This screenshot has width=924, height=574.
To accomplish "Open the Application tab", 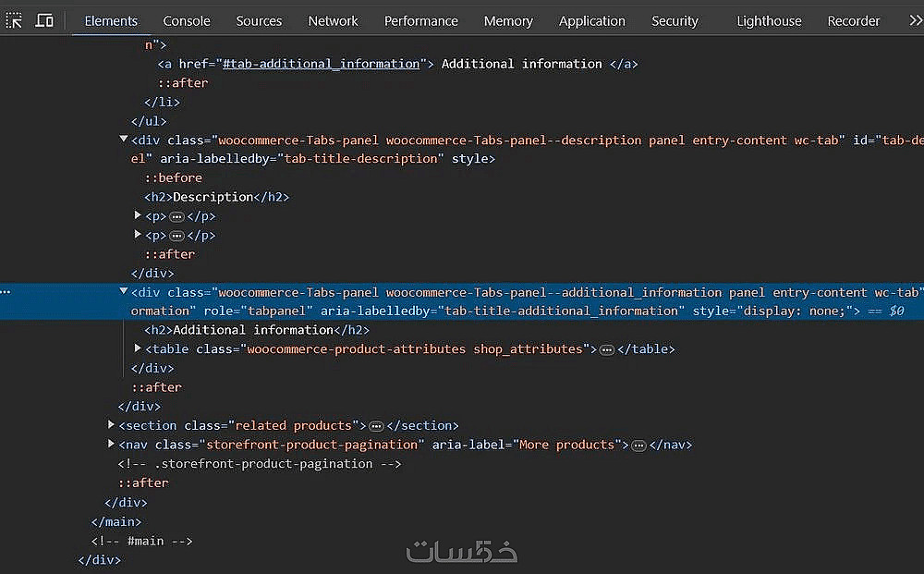I will (591, 20).
